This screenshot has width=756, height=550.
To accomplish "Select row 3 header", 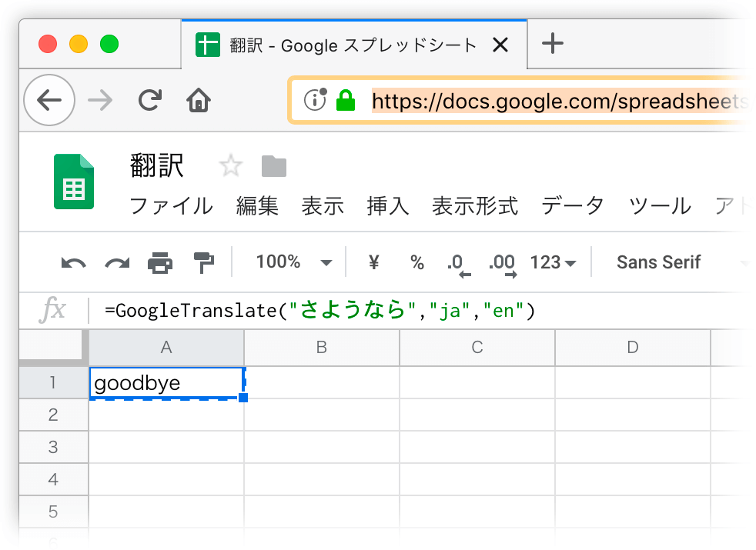I will pyautogui.click(x=54, y=447).
